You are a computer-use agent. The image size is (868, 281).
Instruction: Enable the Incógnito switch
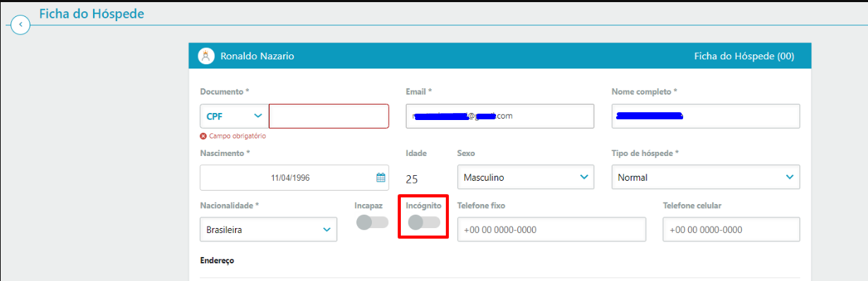point(424,222)
